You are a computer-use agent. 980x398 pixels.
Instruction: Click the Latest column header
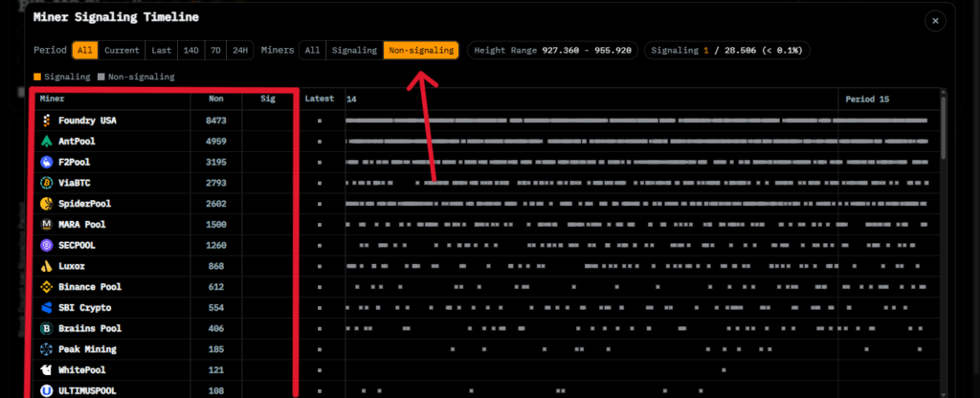coord(320,99)
